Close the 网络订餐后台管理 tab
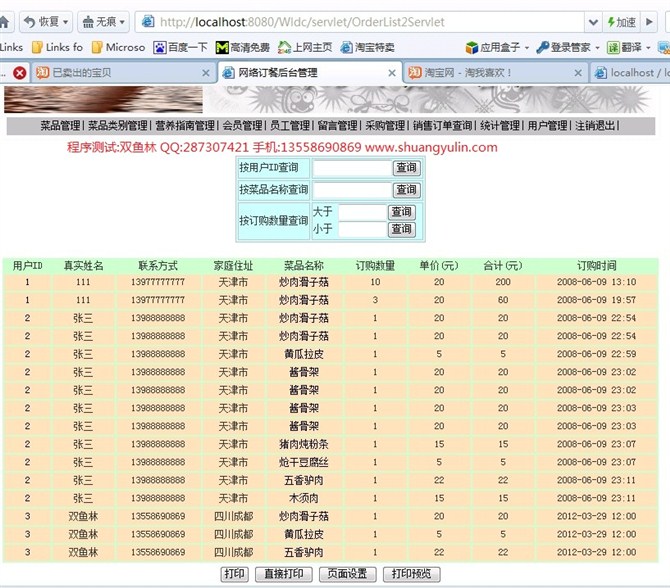670x588 pixels. (392, 73)
